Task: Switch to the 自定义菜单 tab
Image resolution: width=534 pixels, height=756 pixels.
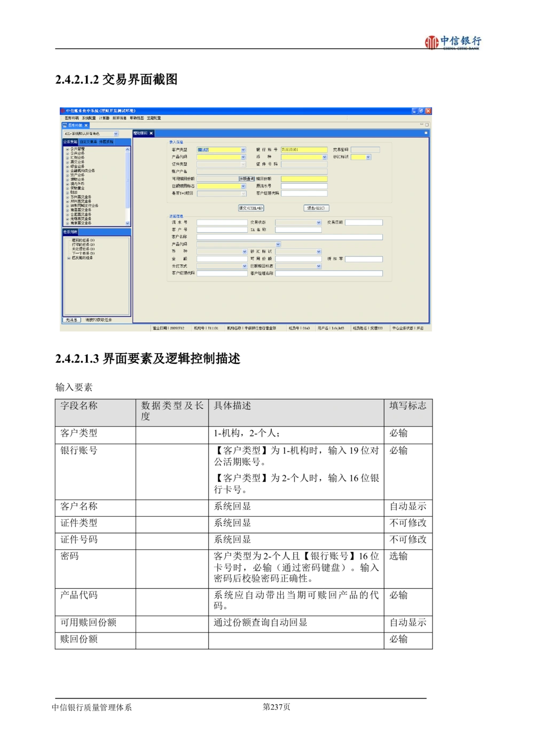Action: pos(88,142)
